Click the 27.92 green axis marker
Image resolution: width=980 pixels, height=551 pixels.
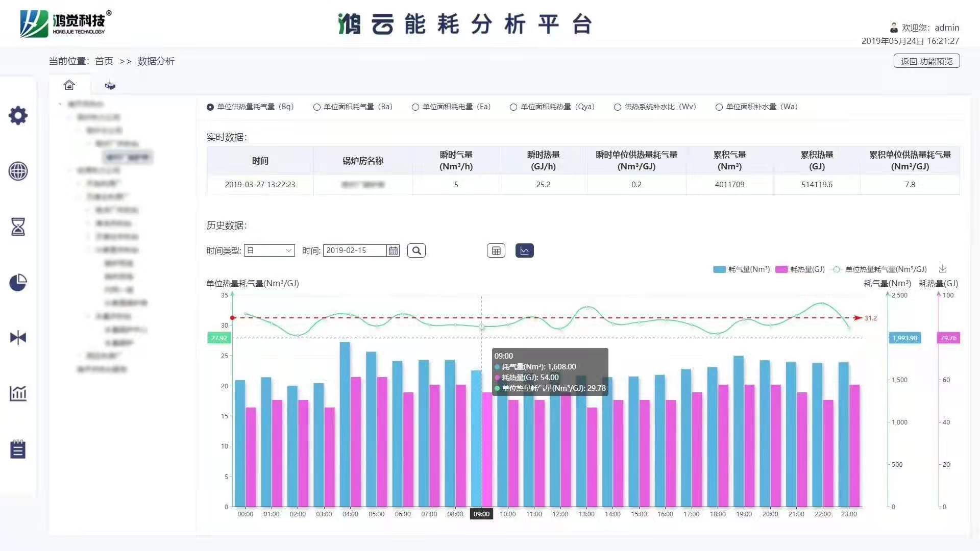[219, 338]
